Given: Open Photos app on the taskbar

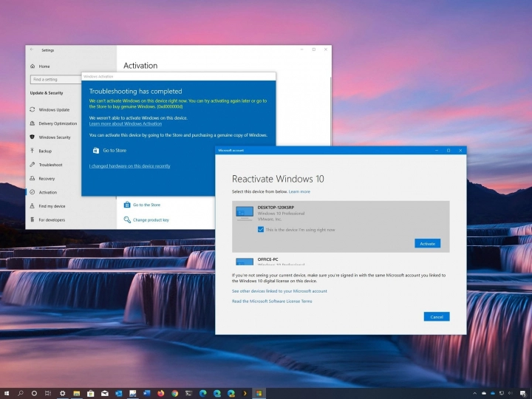Looking at the screenshot, I should coord(133,393).
